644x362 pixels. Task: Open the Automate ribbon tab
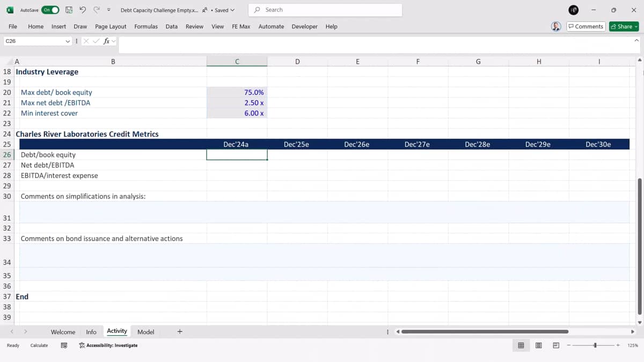point(271,26)
